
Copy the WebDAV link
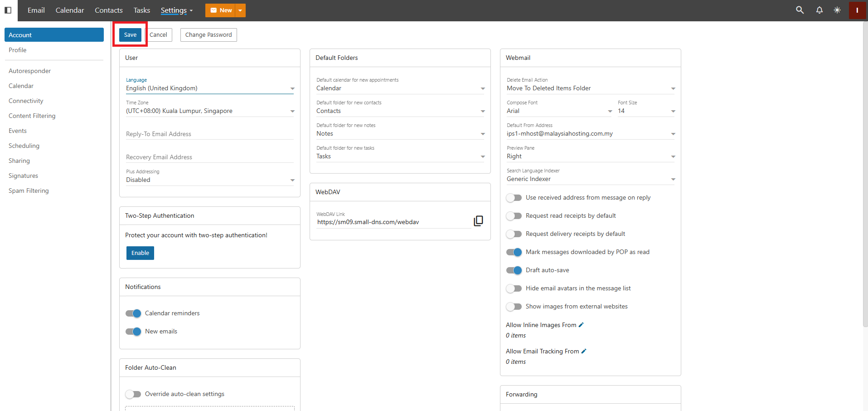click(x=478, y=221)
